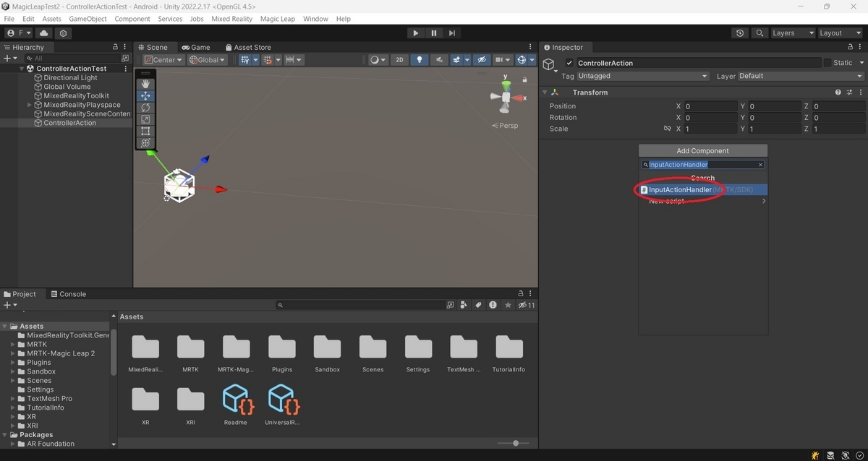Lock the Hierarchy panel

115,47
